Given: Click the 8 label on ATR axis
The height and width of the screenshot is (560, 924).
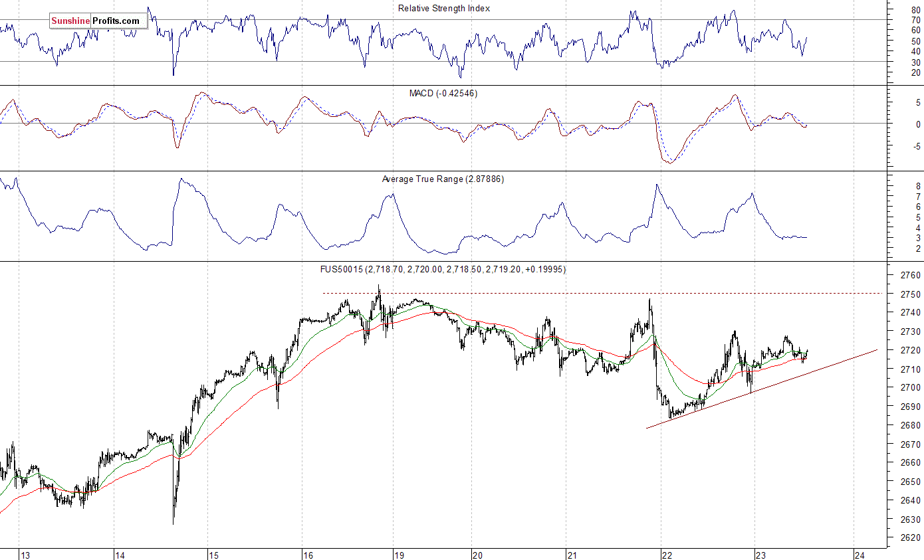Looking at the screenshot, I should 918,187.
